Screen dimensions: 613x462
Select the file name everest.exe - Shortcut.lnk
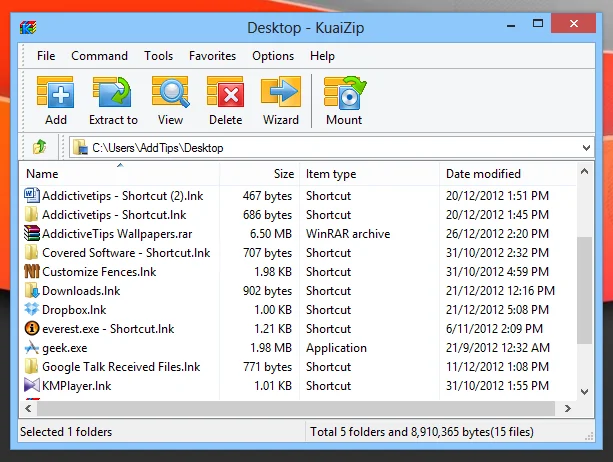click(x=108, y=329)
